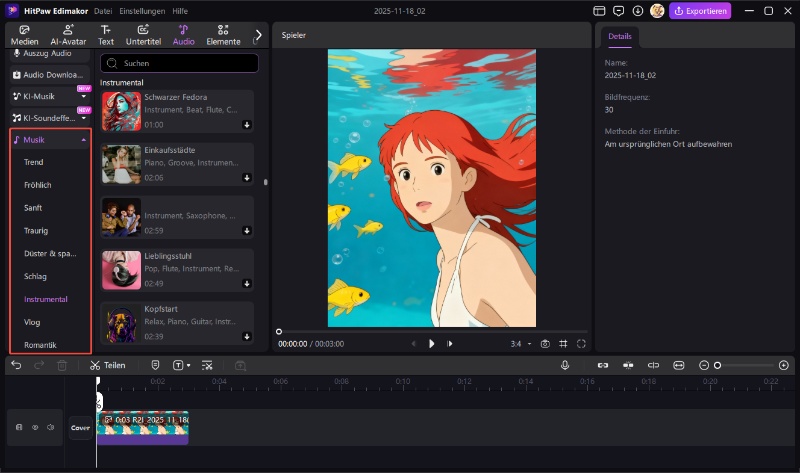Image resolution: width=800 pixels, height=473 pixels.
Task: Preview the Lieblingsstuhl thumbnail
Action: click(x=121, y=270)
